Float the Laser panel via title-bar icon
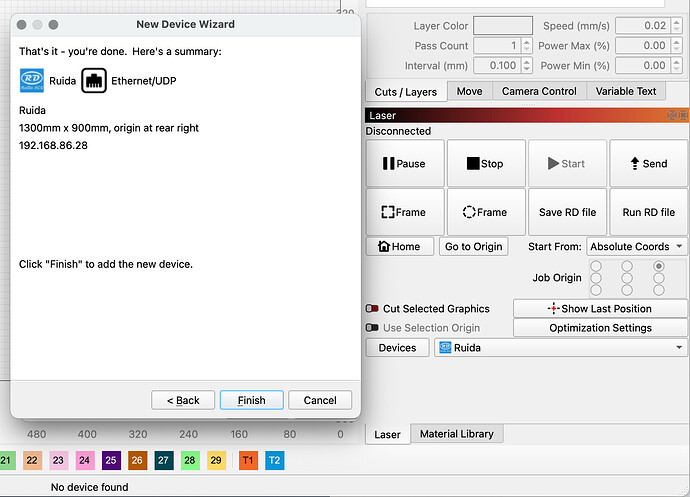 point(672,115)
